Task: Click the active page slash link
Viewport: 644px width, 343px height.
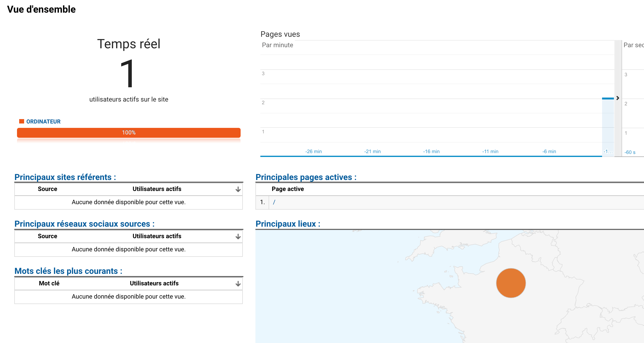Action: pos(274,202)
